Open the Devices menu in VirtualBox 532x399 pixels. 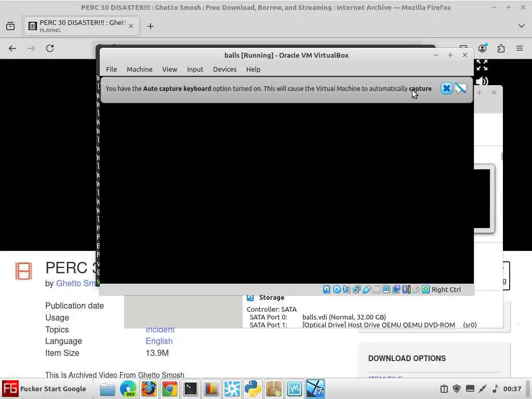[x=224, y=69]
